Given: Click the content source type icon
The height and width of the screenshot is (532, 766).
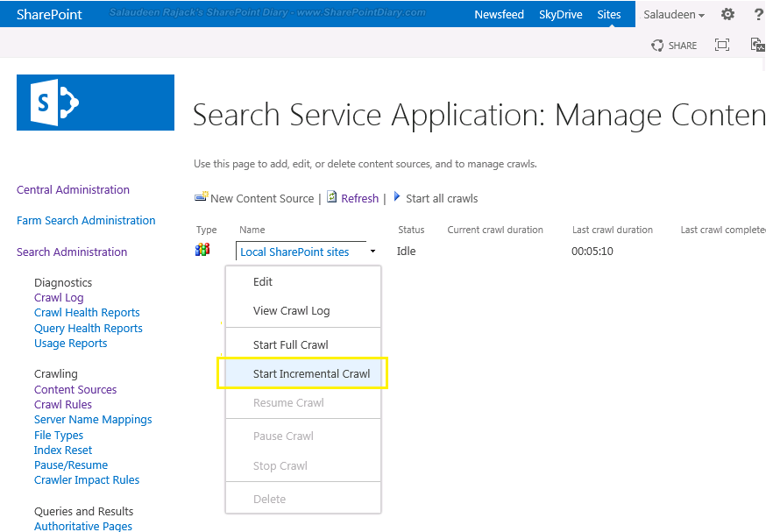Looking at the screenshot, I should [x=202, y=251].
